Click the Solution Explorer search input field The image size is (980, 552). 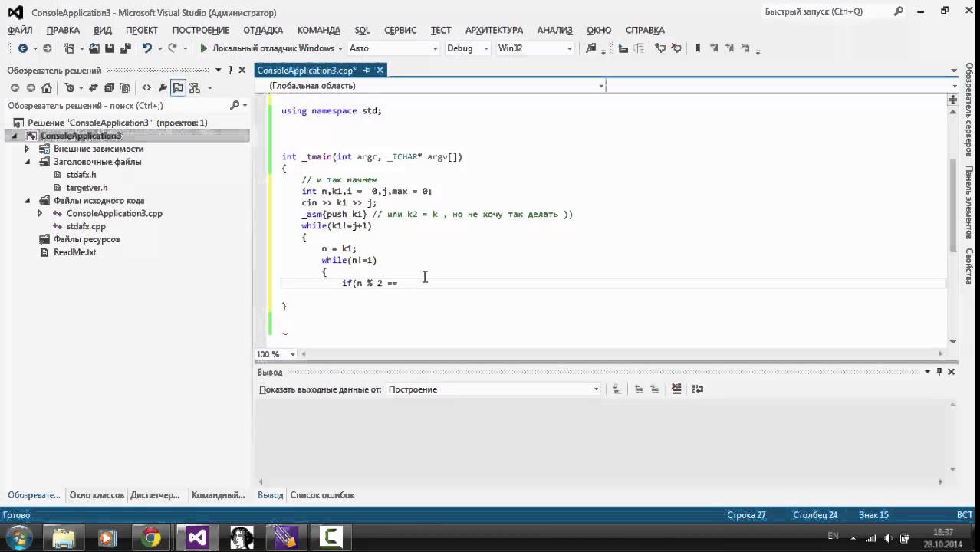(x=117, y=106)
